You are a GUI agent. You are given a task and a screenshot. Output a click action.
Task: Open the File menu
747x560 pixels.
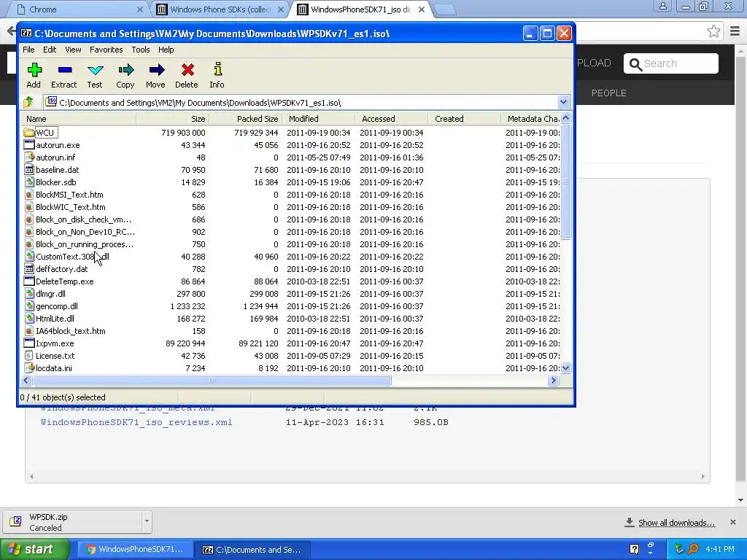pos(28,50)
